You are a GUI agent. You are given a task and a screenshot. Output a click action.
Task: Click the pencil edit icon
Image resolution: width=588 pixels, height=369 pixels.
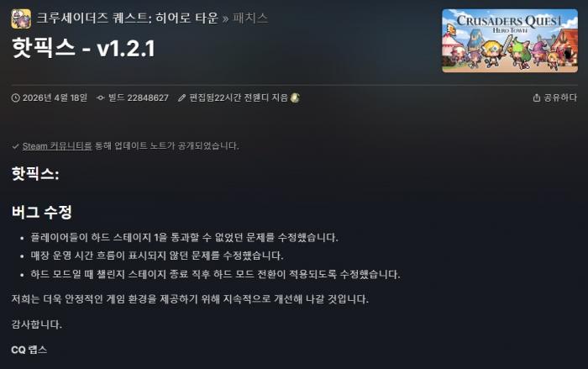(182, 98)
